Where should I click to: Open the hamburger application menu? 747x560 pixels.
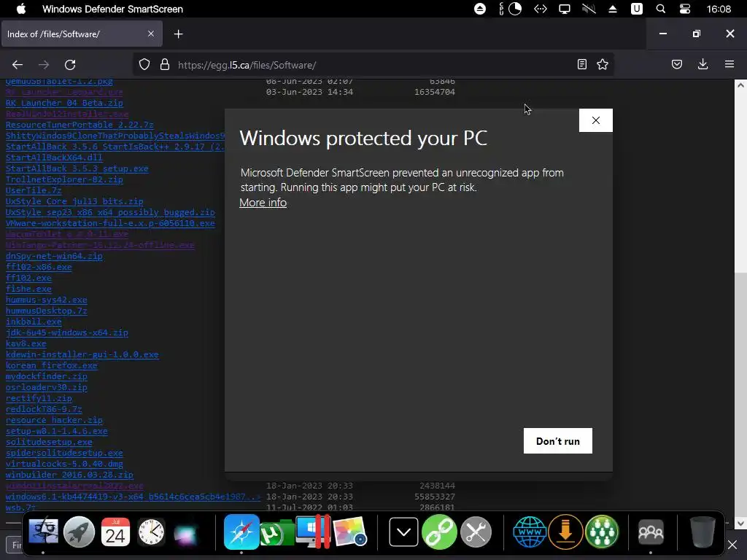(729, 64)
